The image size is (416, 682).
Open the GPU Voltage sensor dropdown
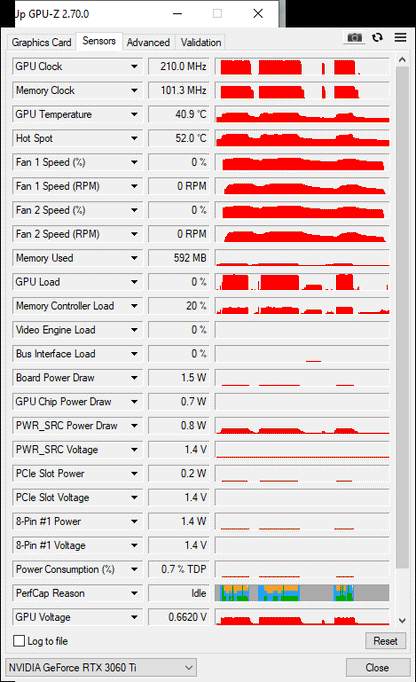tap(134, 617)
